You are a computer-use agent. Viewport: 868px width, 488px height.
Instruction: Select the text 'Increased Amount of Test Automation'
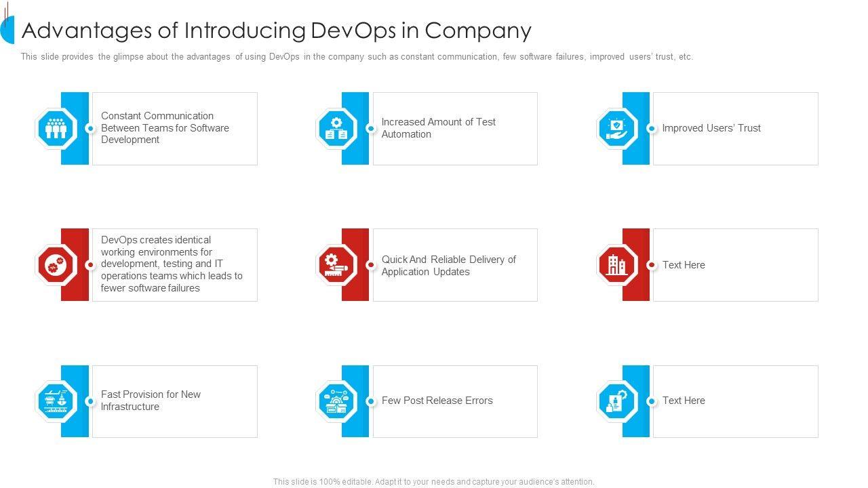(x=439, y=128)
